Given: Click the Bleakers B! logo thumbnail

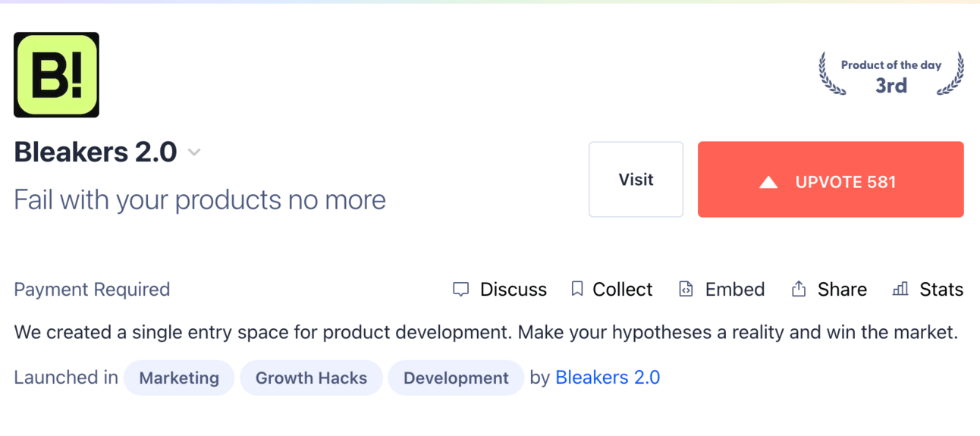Looking at the screenshot, I should tap(56, 75).
